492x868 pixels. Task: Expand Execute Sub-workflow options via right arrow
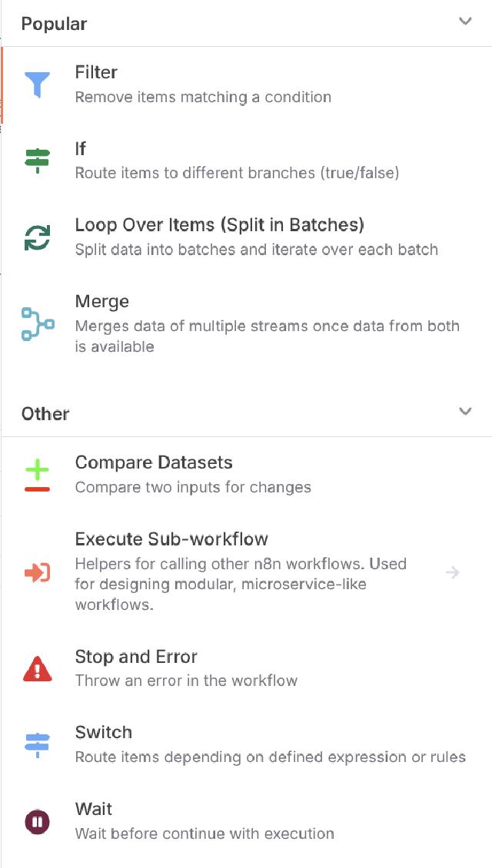click(452, 572)
